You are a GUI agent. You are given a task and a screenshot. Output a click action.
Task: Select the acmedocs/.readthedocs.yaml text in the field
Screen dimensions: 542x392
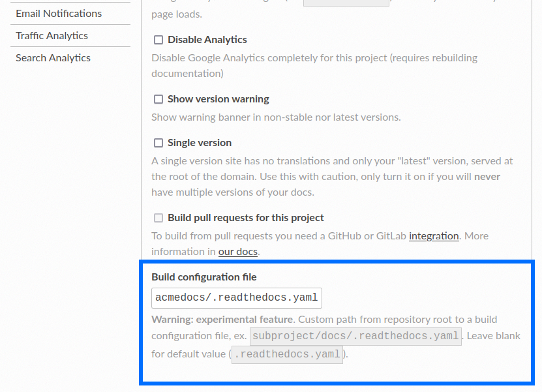click(x=236, y=298)
